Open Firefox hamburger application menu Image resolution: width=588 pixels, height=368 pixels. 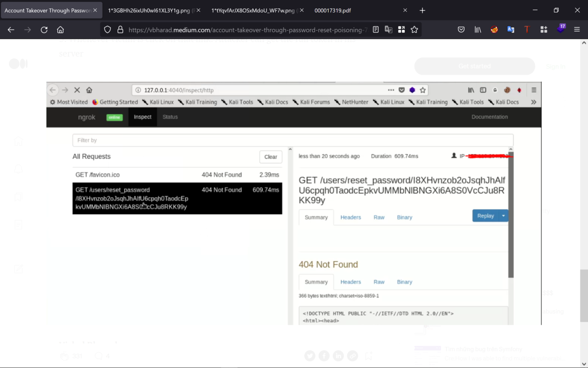[577, 29]
